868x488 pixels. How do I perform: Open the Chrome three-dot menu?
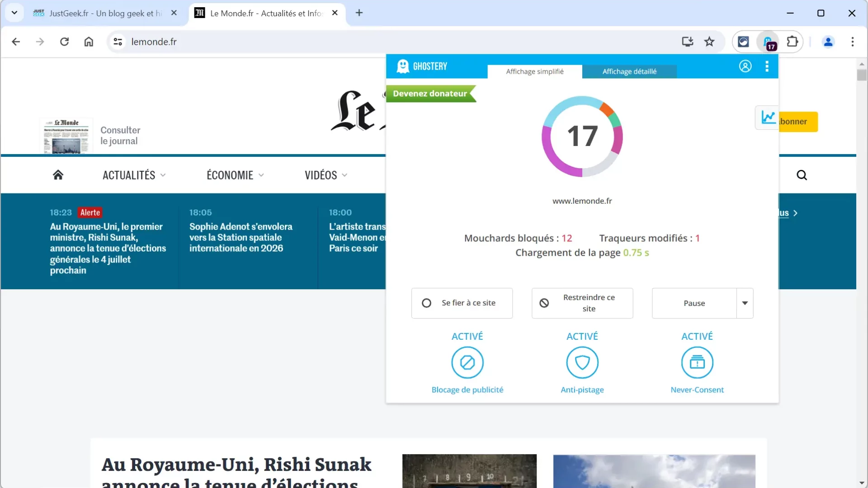[x=853, y=42]
